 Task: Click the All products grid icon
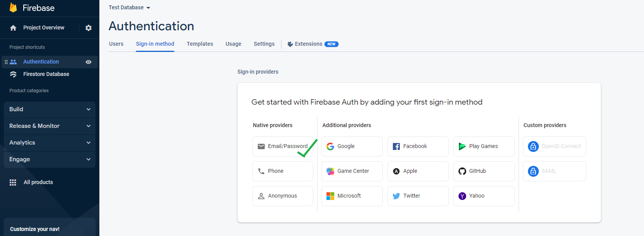pos(13,183)
